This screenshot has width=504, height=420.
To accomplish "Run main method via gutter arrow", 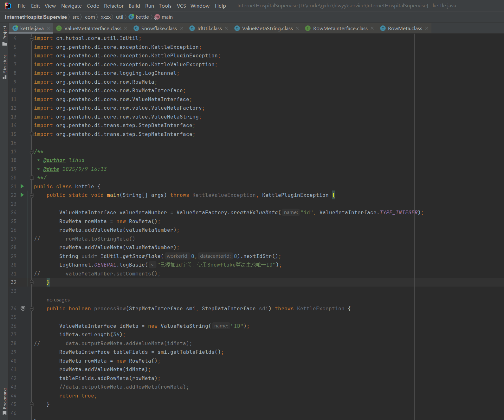I will point(22,195).
